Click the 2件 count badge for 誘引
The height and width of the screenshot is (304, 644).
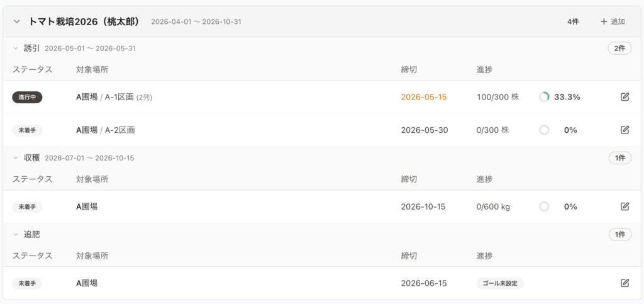coord(619,48)
